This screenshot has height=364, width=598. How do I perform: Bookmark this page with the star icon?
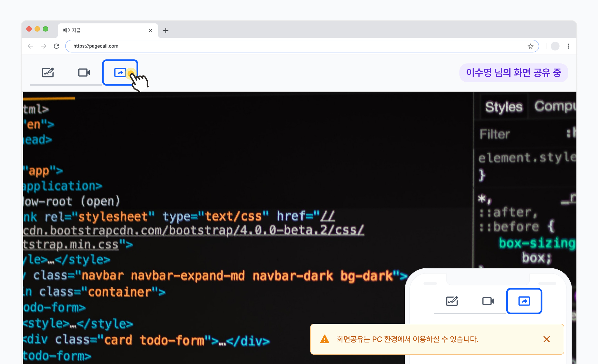pos(530,46)
